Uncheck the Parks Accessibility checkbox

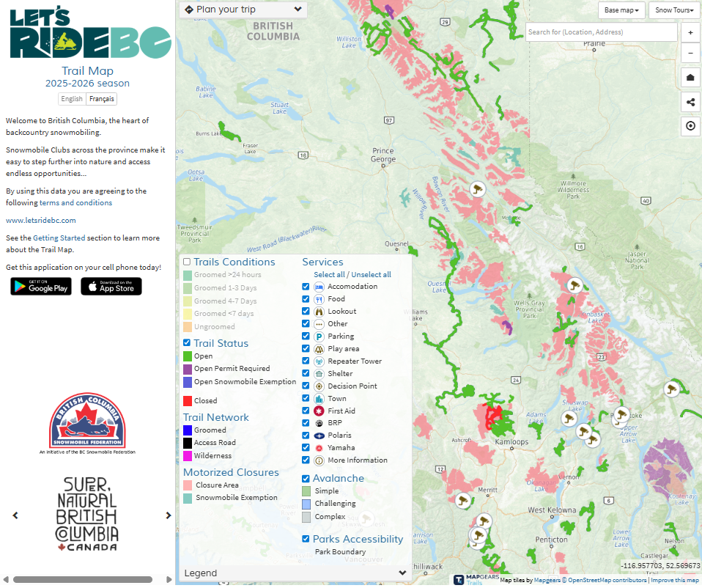pos(306,540)
